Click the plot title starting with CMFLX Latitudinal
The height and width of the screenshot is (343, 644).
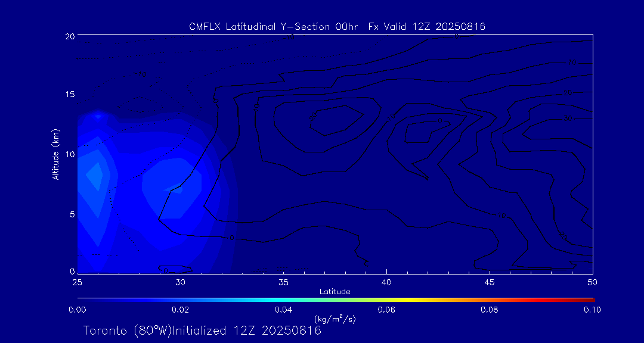(x=337, y=26)
